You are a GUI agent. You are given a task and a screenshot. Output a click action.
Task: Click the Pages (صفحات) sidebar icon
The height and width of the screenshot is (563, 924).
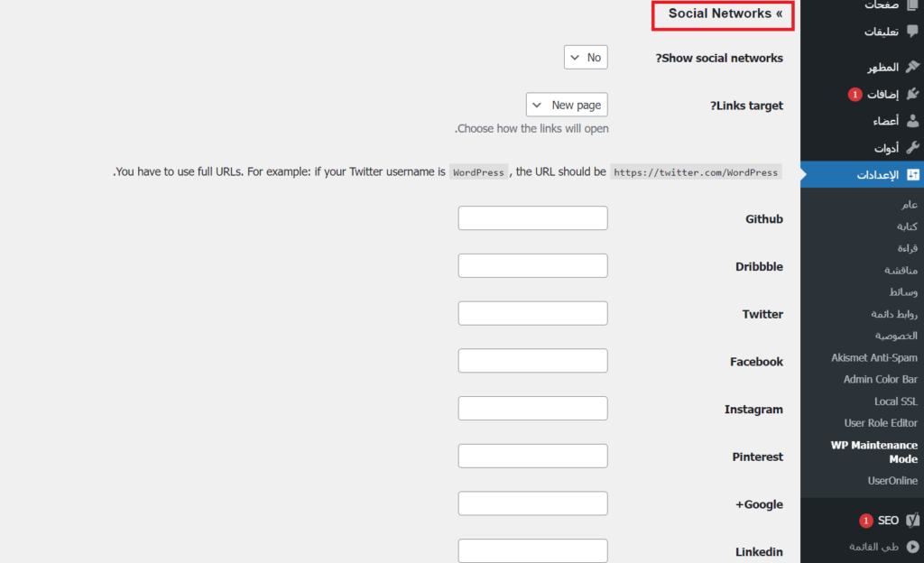pos(912,5)
